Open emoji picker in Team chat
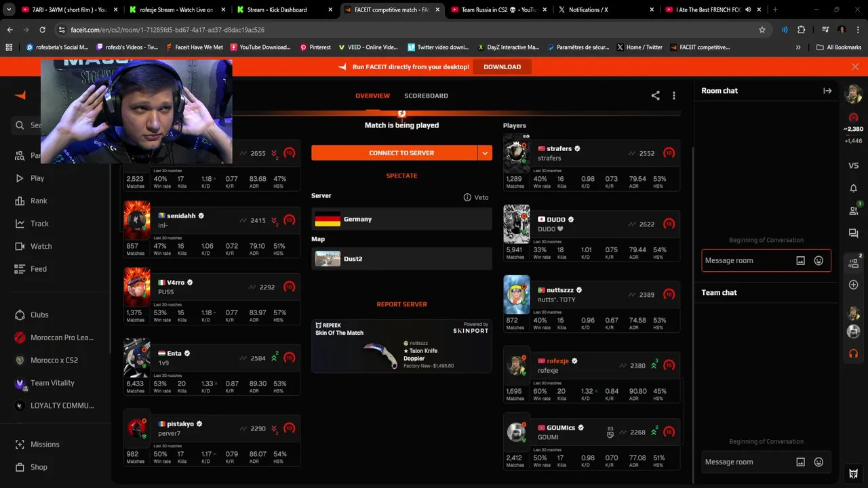868x488 pixels. coord(818,462)
